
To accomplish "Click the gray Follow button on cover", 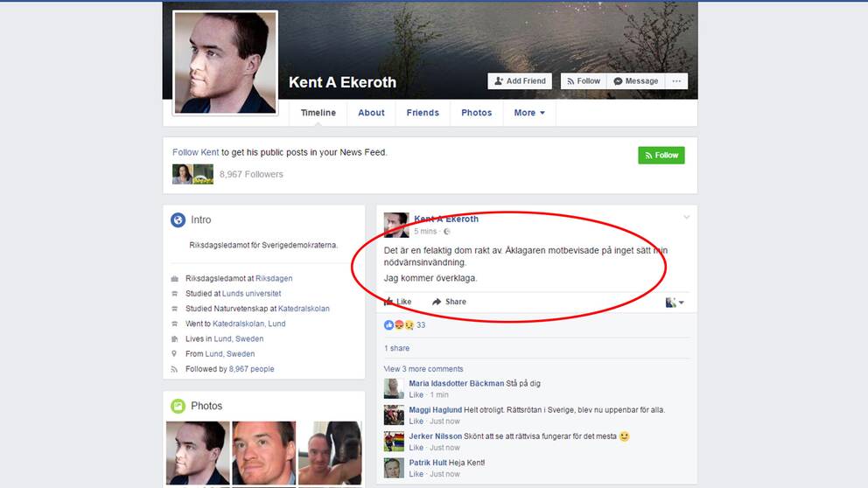I will tap(584, 80).
